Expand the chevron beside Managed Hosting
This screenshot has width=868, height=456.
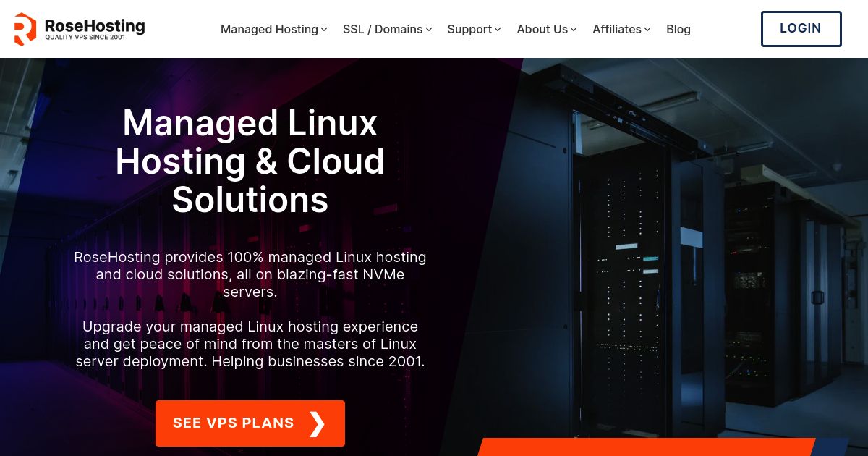coord(324,30)
